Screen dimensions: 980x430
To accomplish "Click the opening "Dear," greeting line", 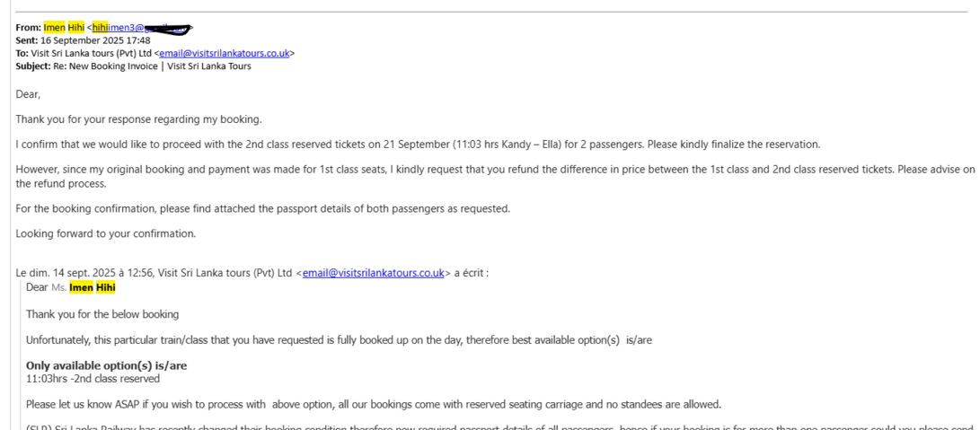I will (28, 93).
